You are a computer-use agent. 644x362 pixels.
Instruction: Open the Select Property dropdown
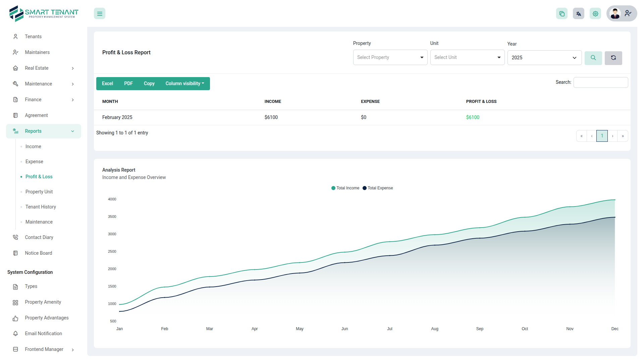pyautogui.click(x=390, y=57)
